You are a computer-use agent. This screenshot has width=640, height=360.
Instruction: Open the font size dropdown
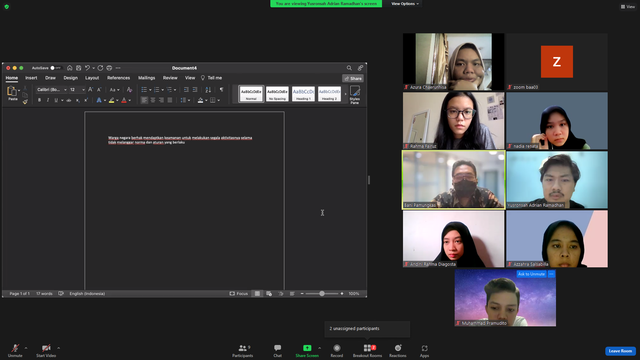point(83,90)
